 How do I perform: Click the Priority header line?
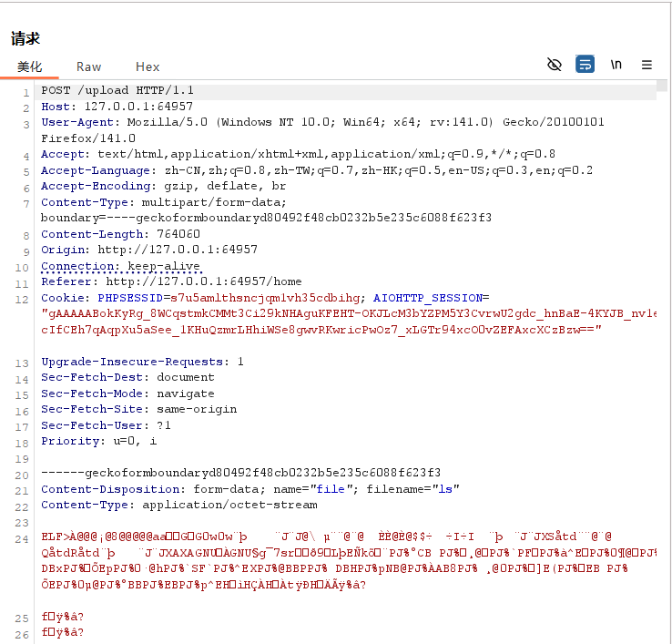click(x=99, y=441)
